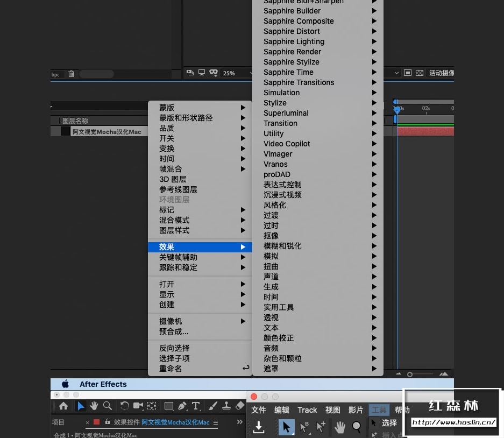Select the Clone Stamp tool

pos(226,406)
